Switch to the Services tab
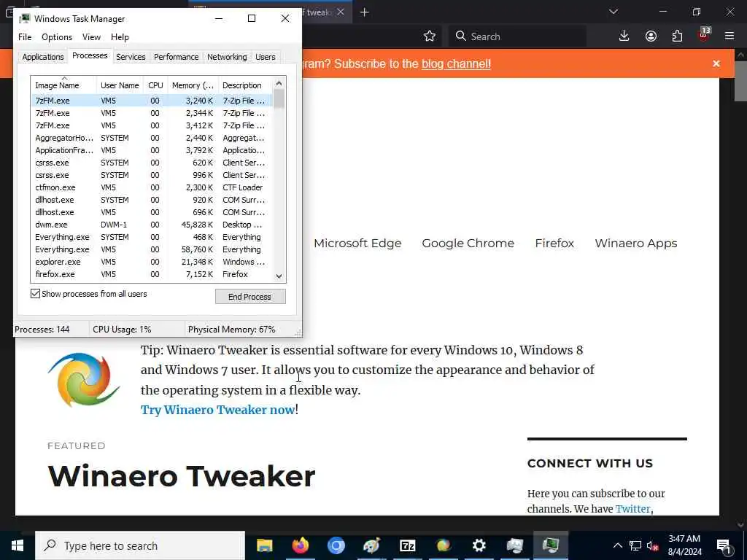Screen dimensions: 747x560 pos(131,57)
